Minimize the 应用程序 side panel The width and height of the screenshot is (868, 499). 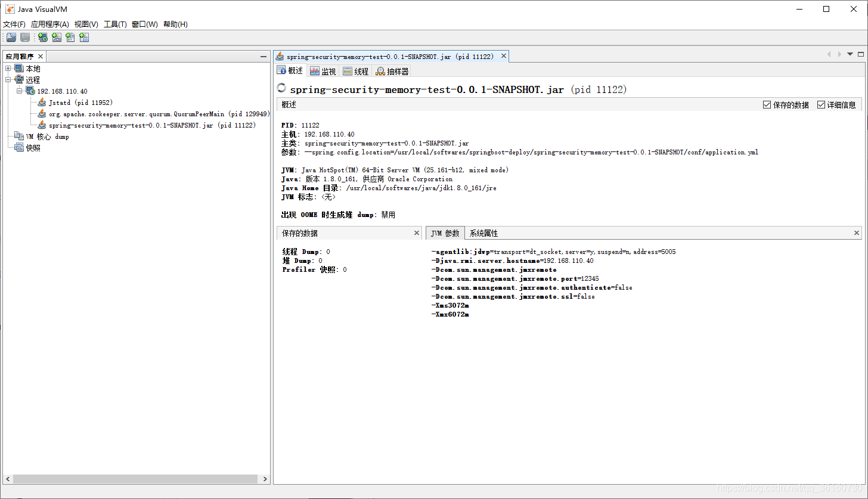click(x=263, y=56)
